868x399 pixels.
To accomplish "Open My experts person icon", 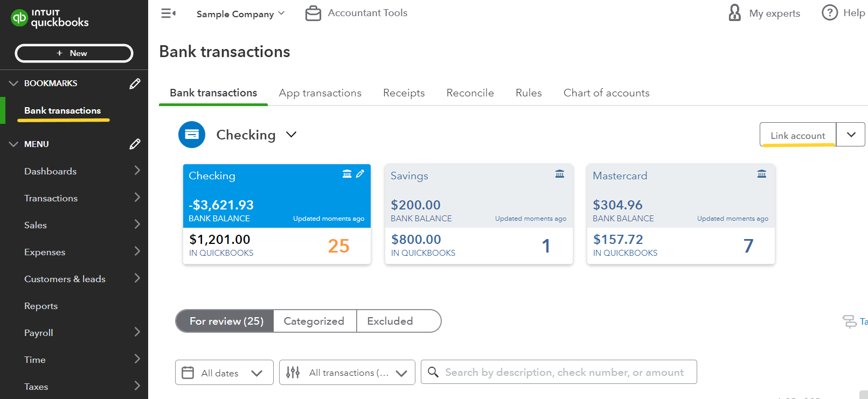I will 734,13.
